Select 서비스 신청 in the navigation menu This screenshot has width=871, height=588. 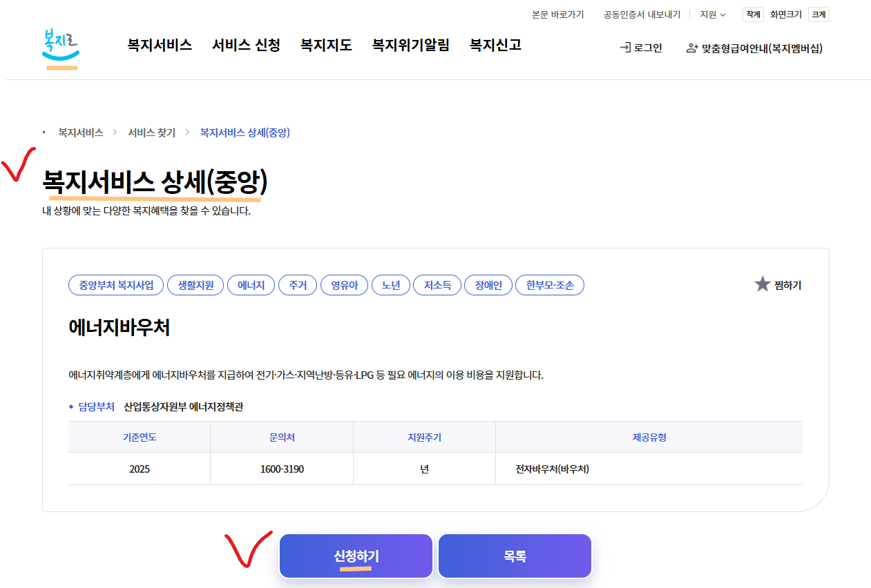(x=246, y=45)
